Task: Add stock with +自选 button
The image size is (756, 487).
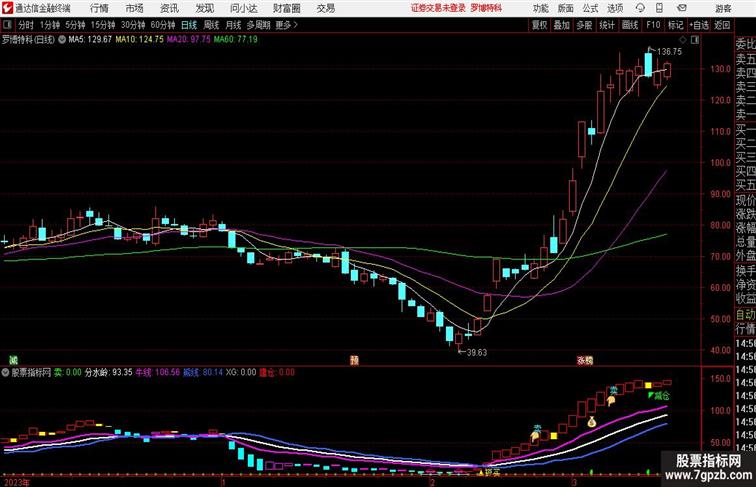Action: tap(699, 25)
